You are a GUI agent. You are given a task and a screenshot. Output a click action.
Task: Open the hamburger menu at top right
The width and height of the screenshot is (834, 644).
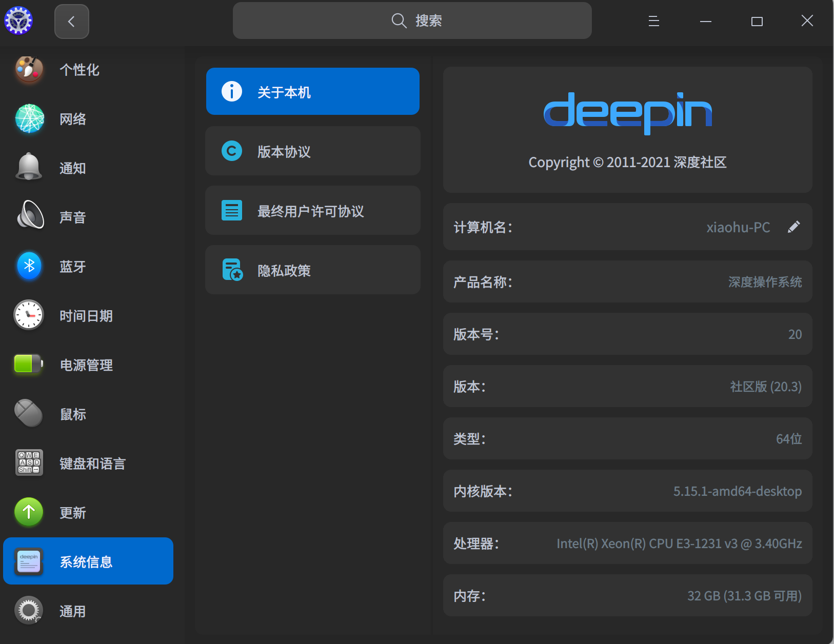pos(652,21)
